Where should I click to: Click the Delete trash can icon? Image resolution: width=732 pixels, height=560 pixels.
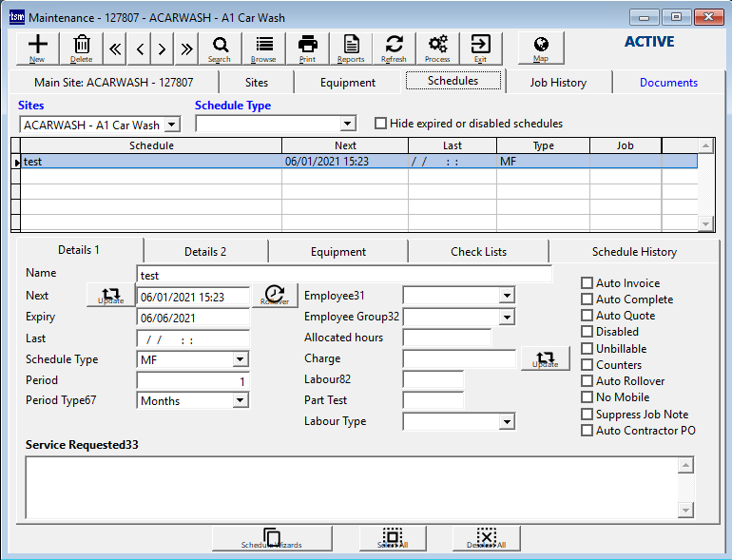click(x=82, y=48)
